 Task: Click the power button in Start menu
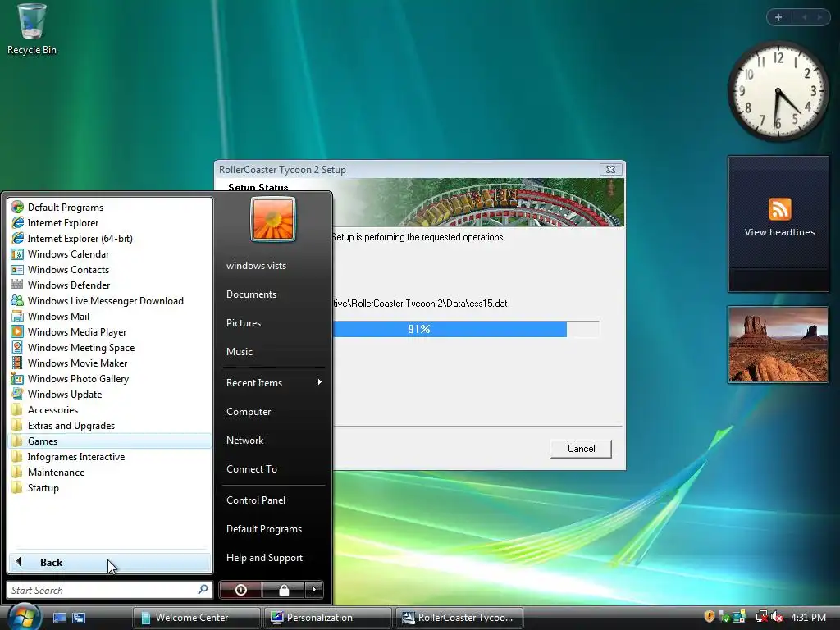click(x=240, y=590)
